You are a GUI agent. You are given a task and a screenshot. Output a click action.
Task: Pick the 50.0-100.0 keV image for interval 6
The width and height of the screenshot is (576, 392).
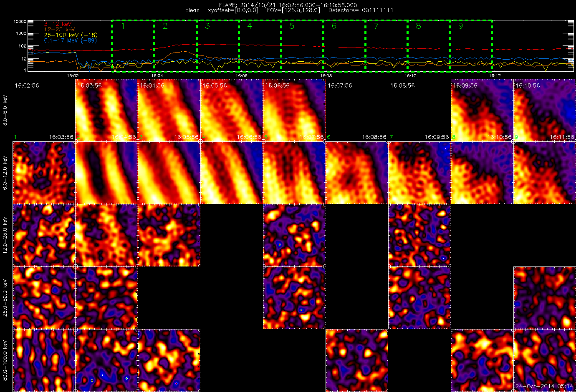pyautogui.click(x=357, y=360)
